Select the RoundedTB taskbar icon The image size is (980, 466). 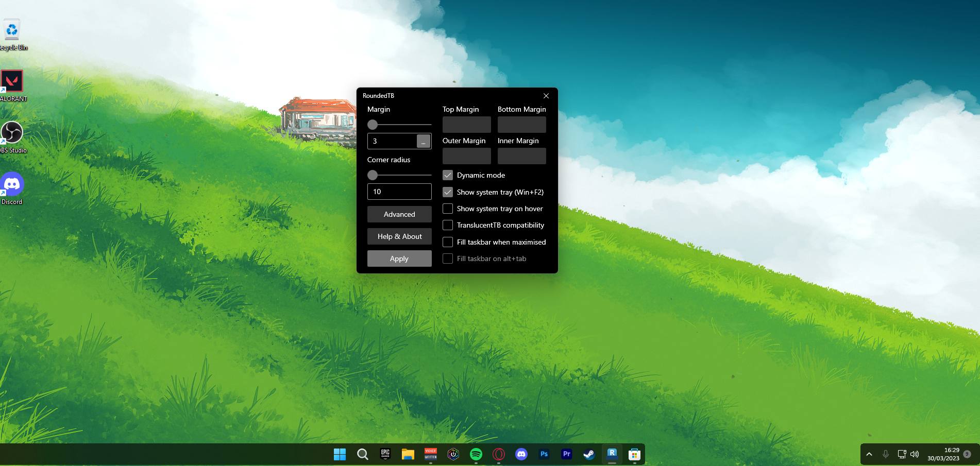(x=612, y=454)
